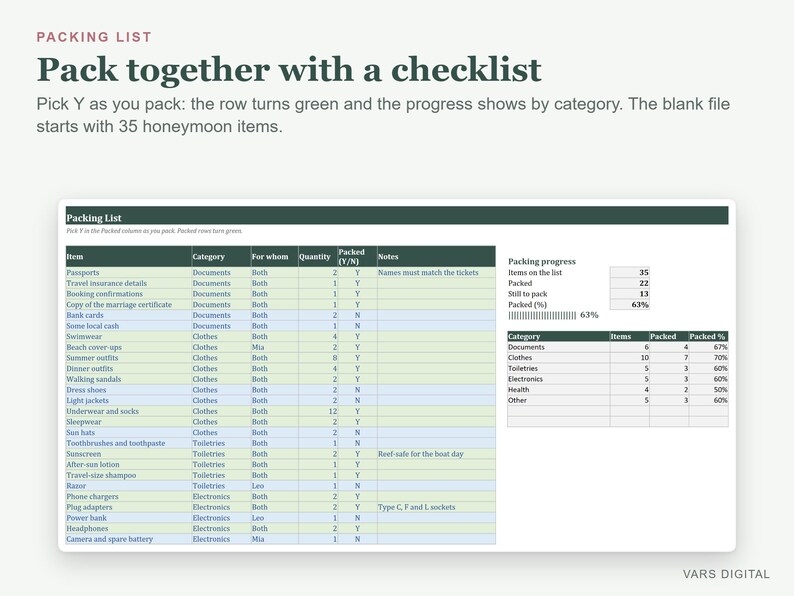Select the 'Swimwear' item cell
Screen dimensions: 794x596
pos(129,336)
